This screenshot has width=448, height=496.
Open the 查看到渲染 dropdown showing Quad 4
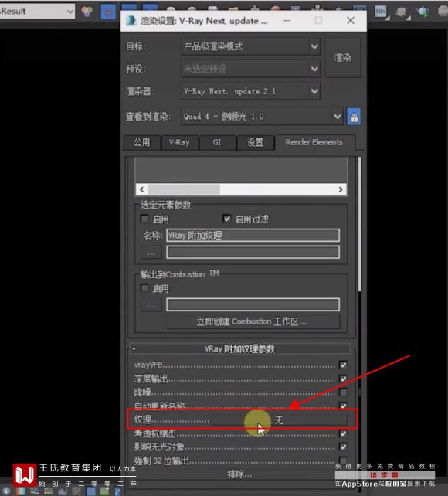click(262, 117)
